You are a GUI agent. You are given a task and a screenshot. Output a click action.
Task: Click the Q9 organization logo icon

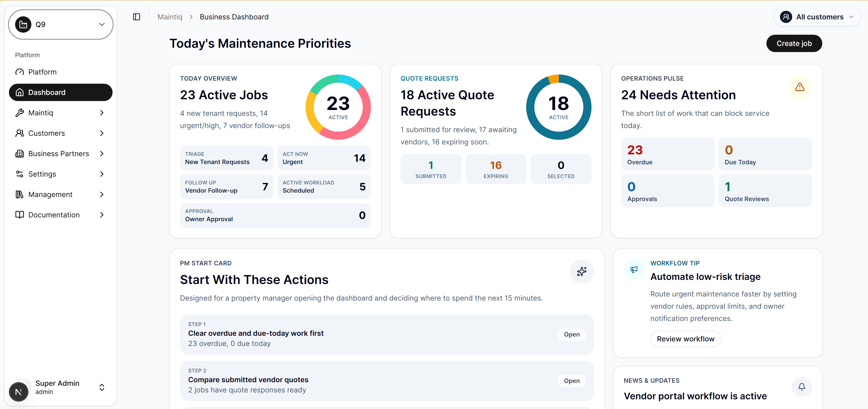click(x=23, y=24)
